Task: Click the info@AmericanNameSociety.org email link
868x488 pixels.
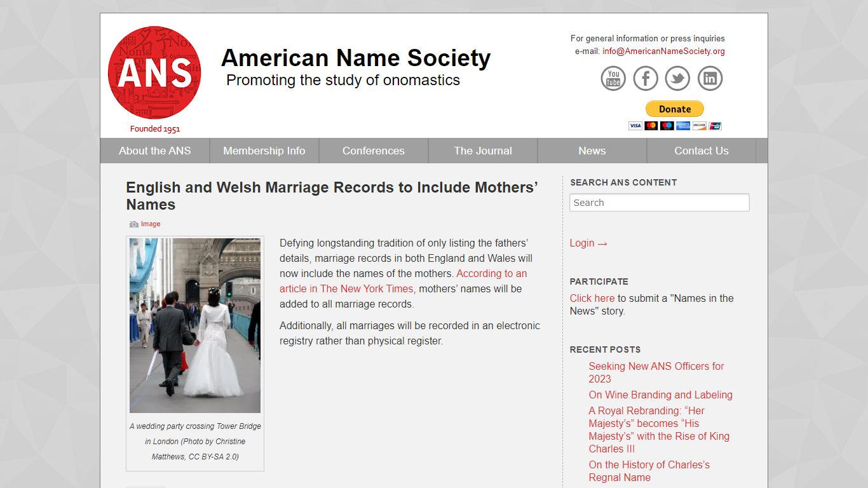Action: (x=663, y=51)
